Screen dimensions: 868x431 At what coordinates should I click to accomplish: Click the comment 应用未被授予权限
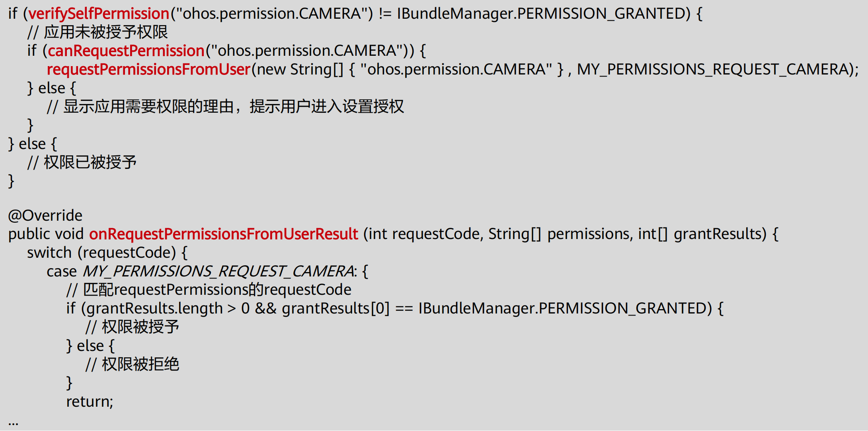pyautogui.click(x=98, y=32)
